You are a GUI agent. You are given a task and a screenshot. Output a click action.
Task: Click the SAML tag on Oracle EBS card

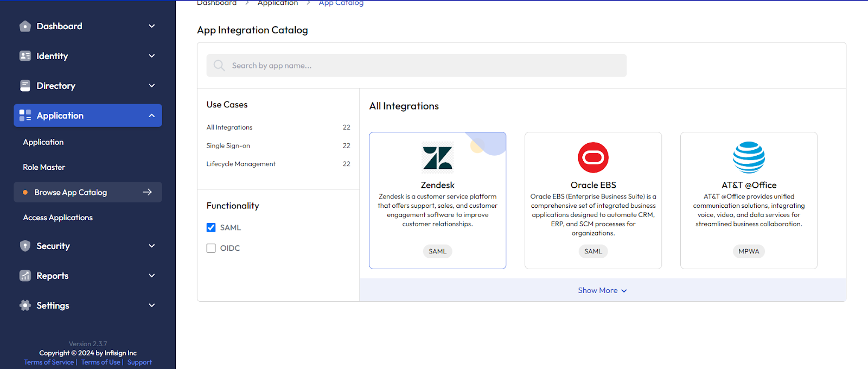[x=593, y=251]
